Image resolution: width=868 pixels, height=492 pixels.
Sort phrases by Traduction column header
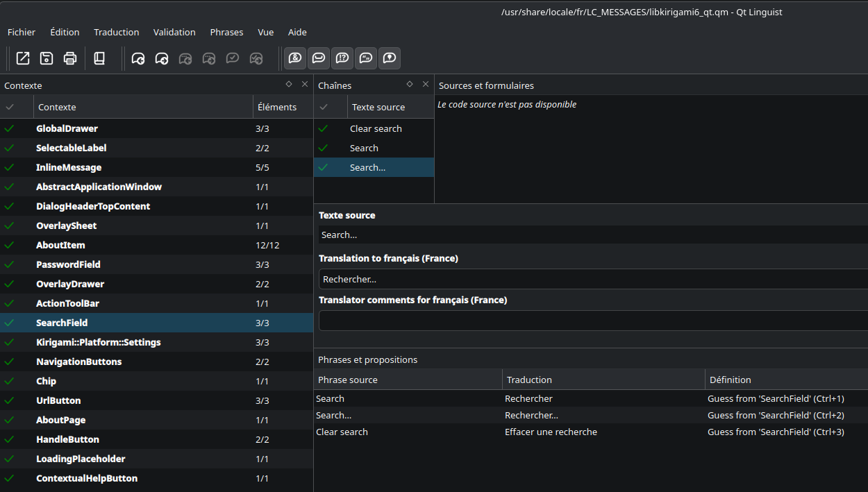click(529, 380)
